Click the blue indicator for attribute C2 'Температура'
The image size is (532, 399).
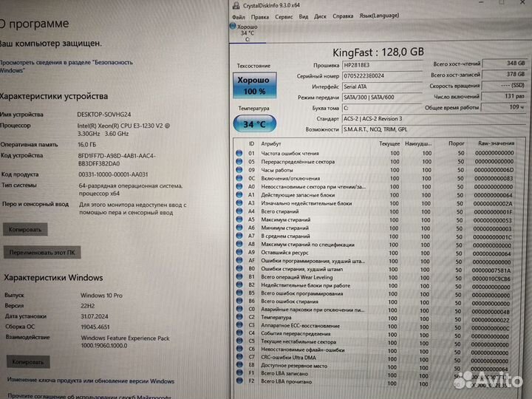[x=239, y=317]
